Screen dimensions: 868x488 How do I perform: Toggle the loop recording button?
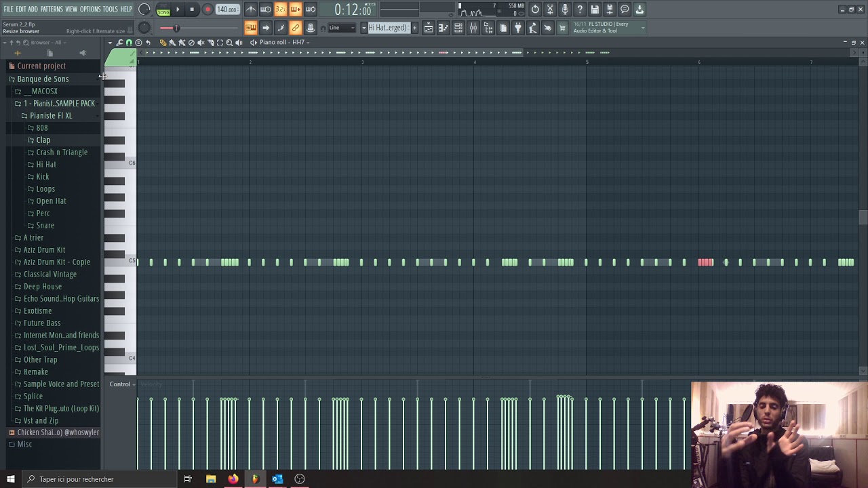[311, 9]
